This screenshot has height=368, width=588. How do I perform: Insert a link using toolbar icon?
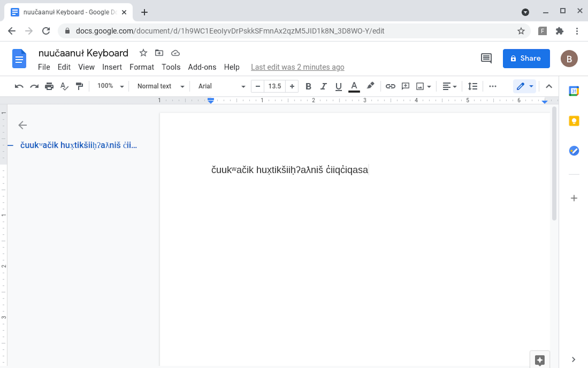point(390,86)
